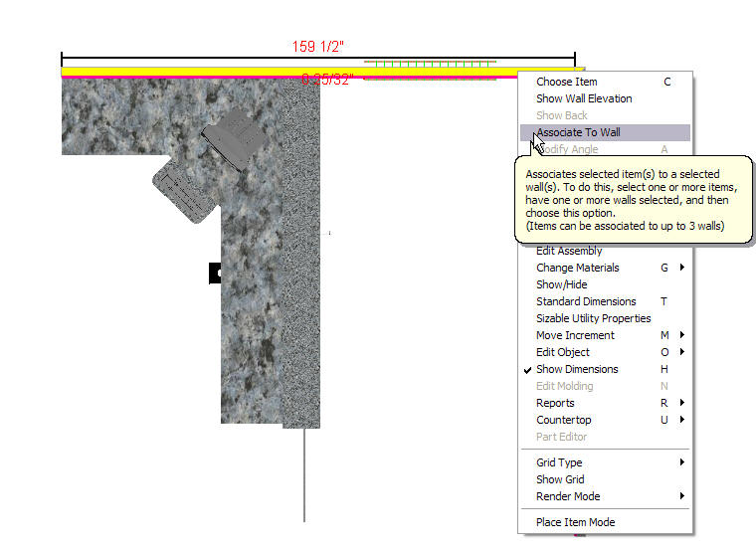Expand arrow beside Edit Object
Viewport: 756px width, 552px height.
(x=682, y=351)
